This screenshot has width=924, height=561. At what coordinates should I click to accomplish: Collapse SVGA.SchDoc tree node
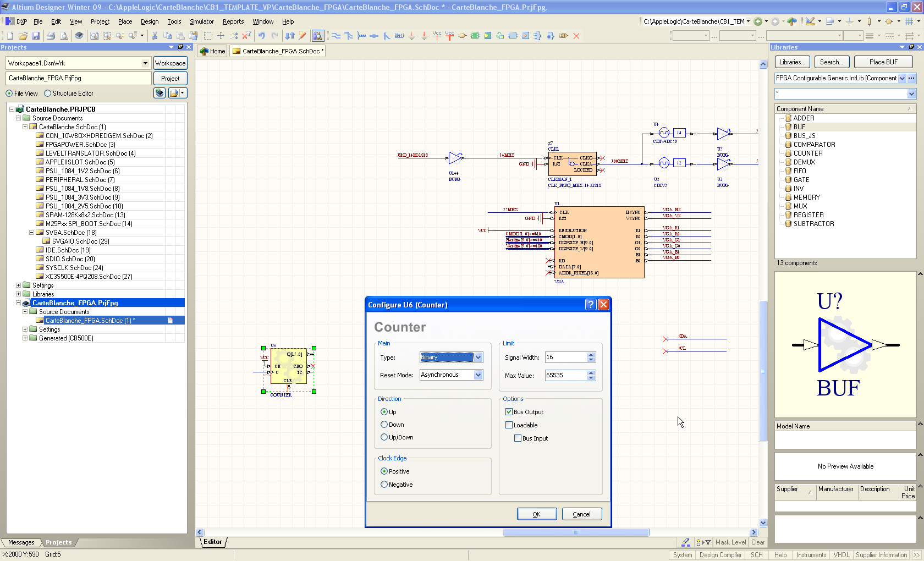coord(31,233)
